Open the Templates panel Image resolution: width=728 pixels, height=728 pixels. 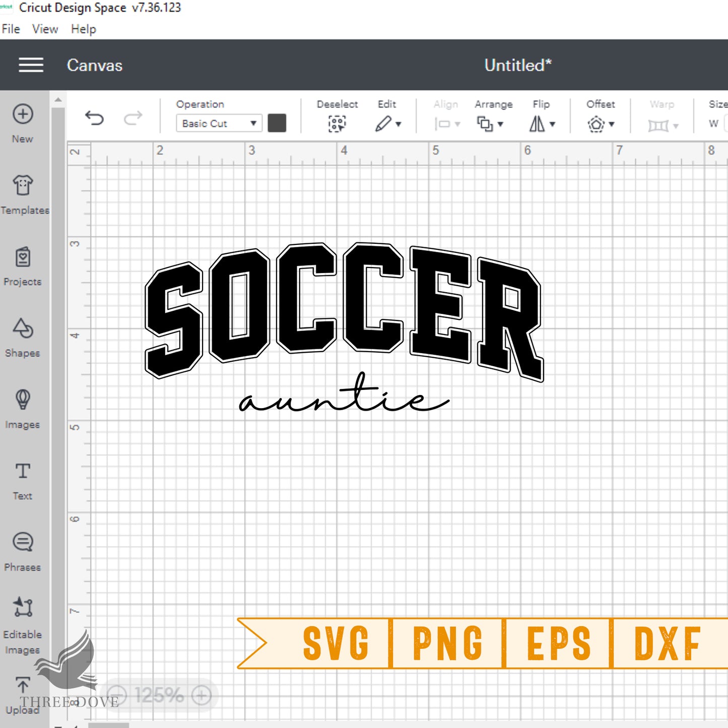(23, 185)
